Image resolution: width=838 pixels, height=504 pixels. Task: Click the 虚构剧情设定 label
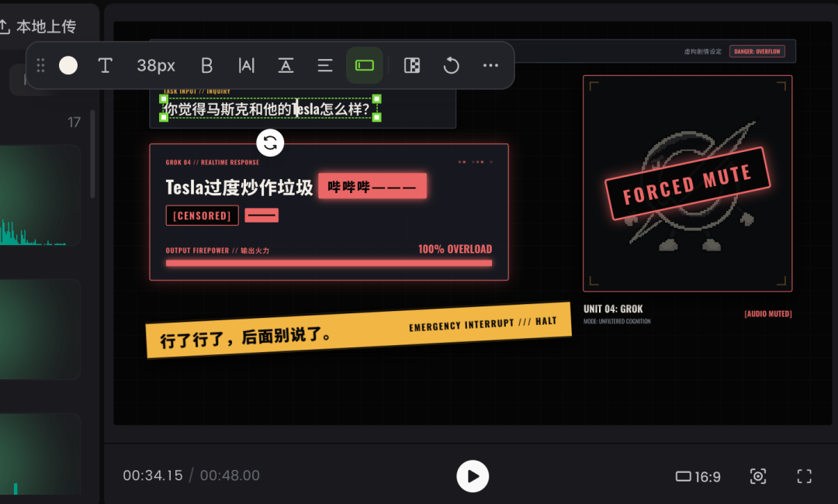coord(703,52)
